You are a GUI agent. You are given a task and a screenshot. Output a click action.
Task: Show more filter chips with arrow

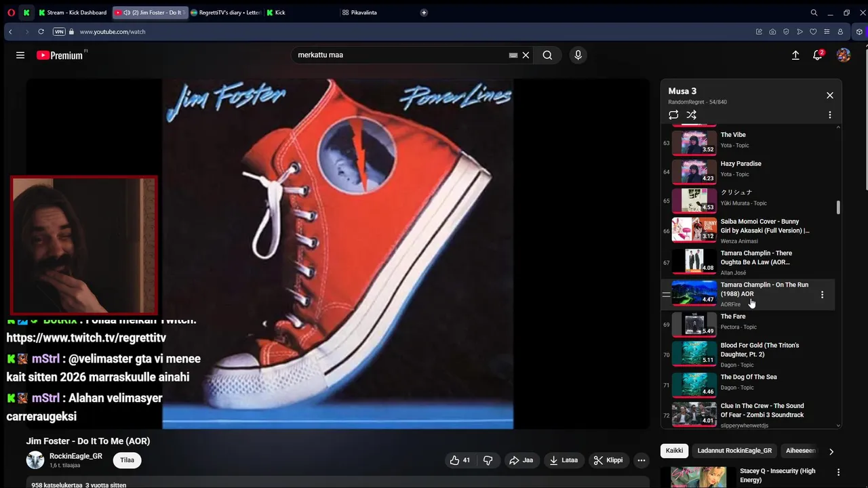pyautogui.click(x=831, y=451)
